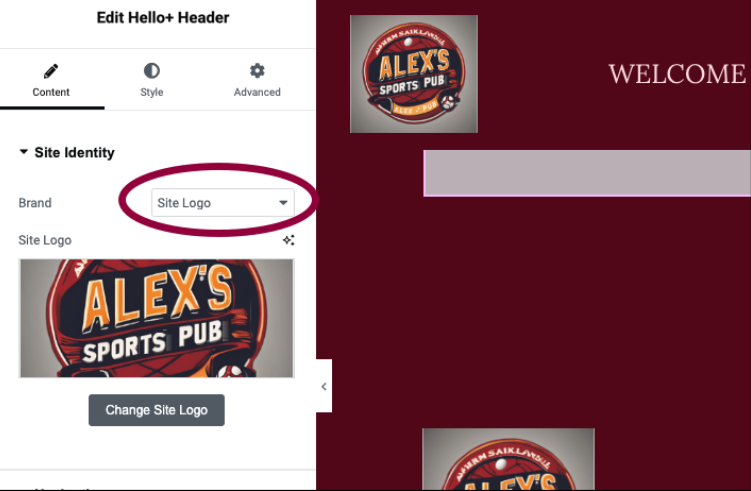Click the Alex's Sports Pub logo in page header
This screenshot has height=491, width=751.
[x=414, y=74]
